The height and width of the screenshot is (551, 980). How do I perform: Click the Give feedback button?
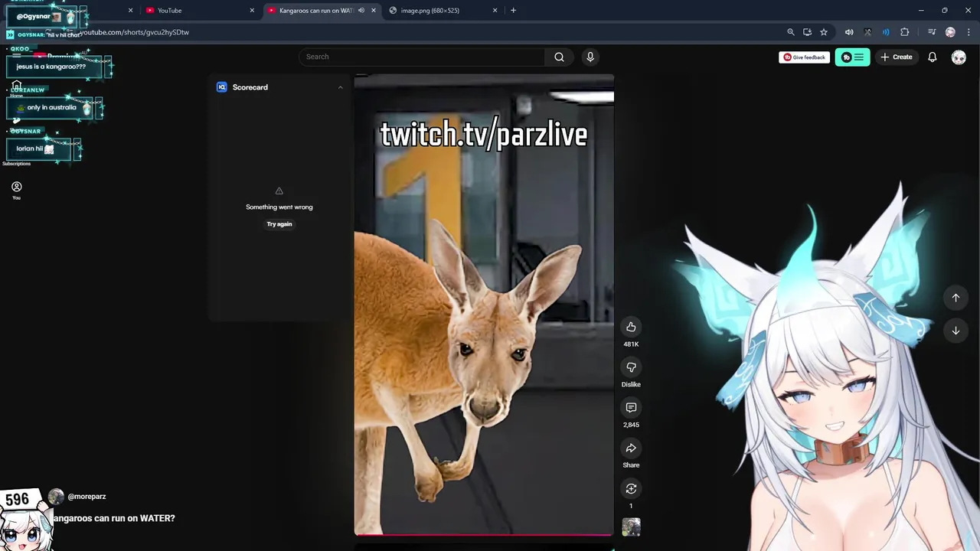point(804,57)
